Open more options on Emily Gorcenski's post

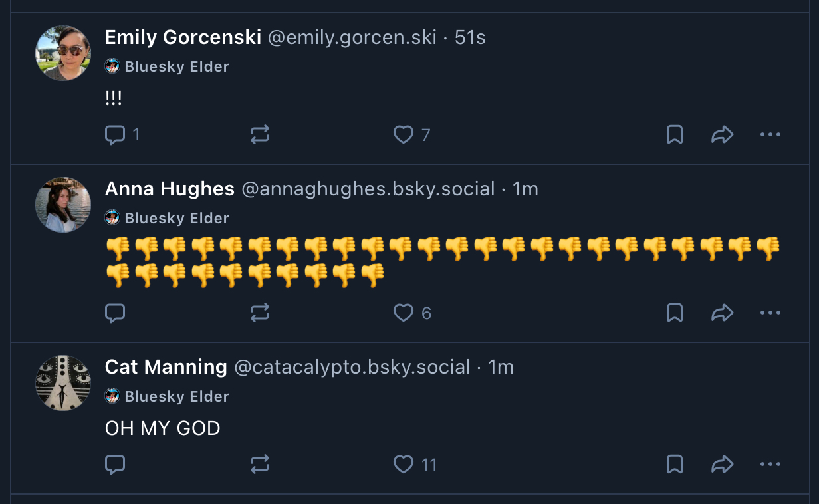[x=770, y=135]
